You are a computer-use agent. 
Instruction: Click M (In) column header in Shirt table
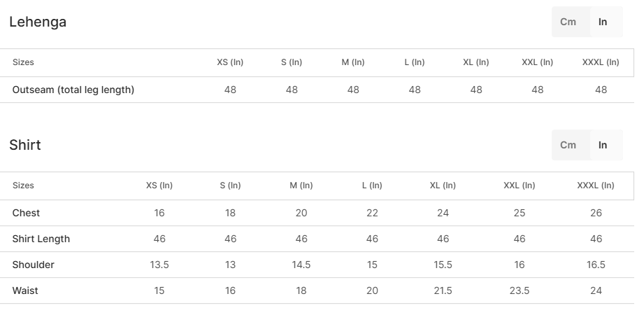[301, 185]
